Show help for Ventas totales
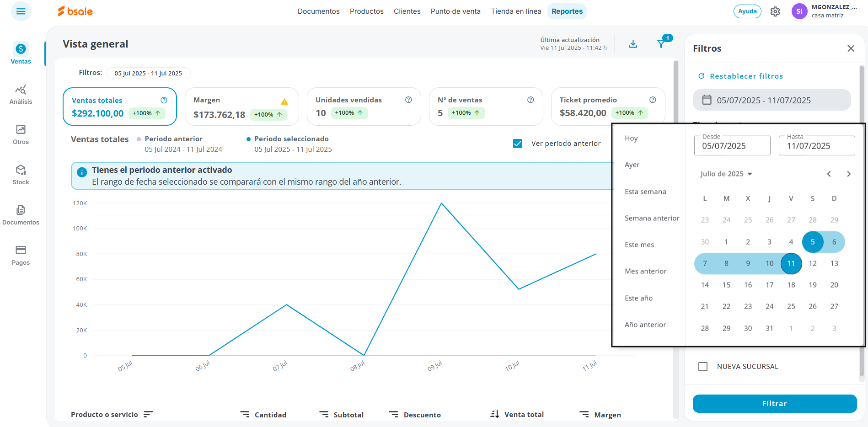This screenshot has width=868, height=427. (164, 100)
